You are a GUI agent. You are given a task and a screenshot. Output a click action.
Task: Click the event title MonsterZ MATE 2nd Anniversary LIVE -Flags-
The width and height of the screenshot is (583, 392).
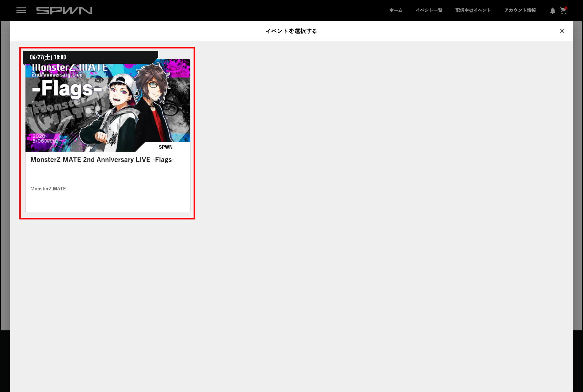pos(102,160)
